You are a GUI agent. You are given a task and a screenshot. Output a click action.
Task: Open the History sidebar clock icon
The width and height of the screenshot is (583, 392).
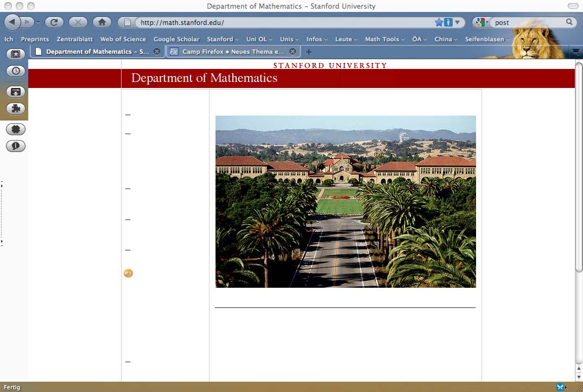[x=16, y=71]
